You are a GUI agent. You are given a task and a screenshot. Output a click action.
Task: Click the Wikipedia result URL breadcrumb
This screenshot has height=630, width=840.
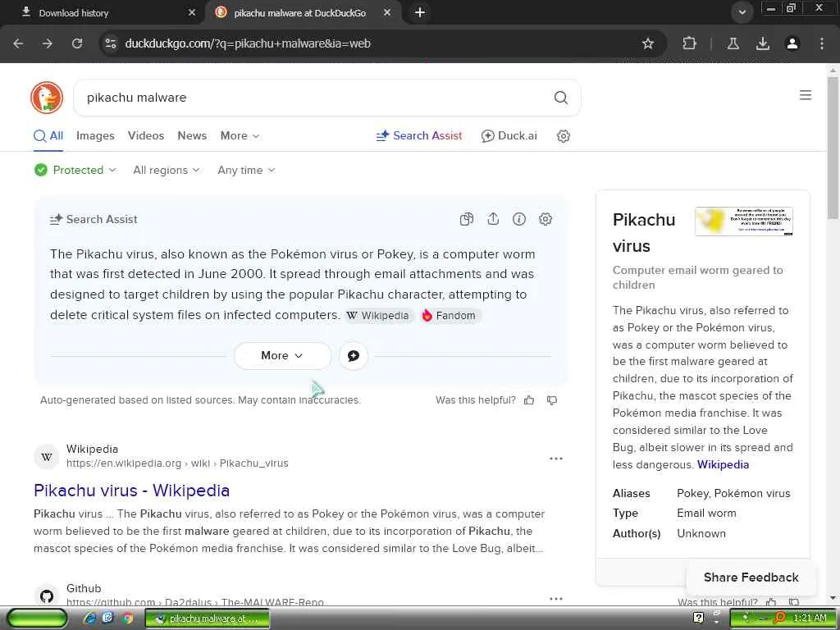pyautogui.click(x=177, y=463)
